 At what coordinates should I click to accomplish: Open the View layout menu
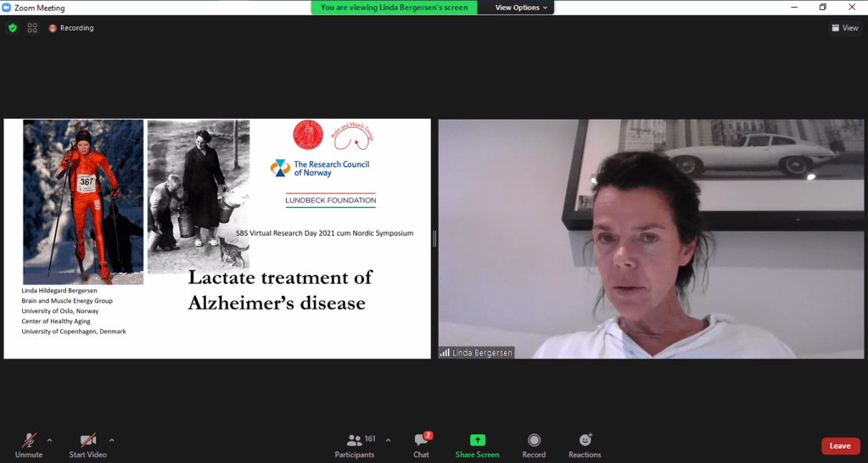click(845, 28)
